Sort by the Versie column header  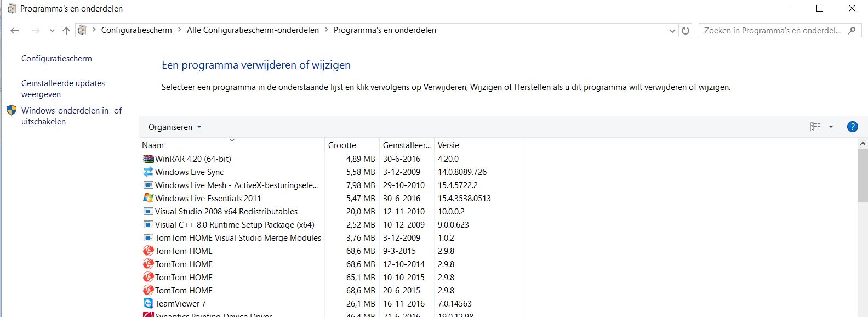pyautogui.click(x=478, y=145)
